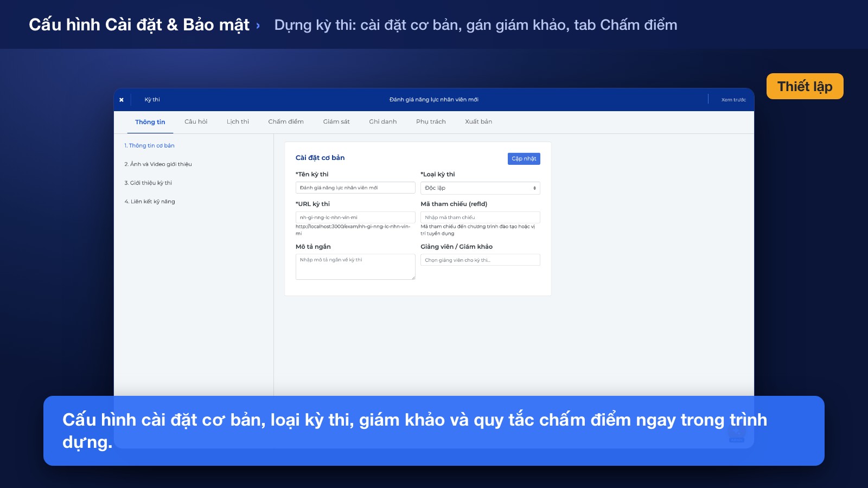Image resolution: width=868 pixels, height=488 pixels.
Task: Click the Cài đặt cơ bản heading
Action: [x=320, y=158]
